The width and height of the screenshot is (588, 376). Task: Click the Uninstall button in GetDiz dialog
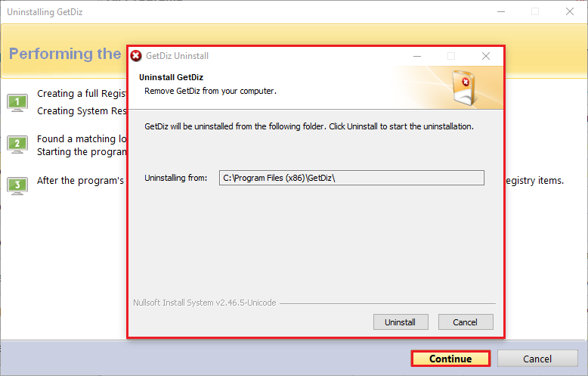coord(401,322)
